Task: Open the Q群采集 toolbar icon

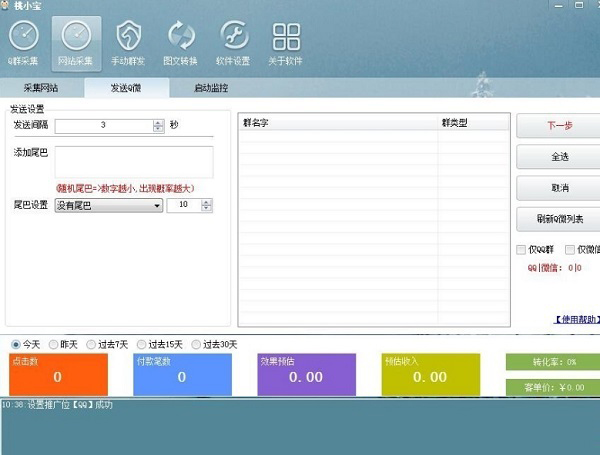Action: (24, 43)
